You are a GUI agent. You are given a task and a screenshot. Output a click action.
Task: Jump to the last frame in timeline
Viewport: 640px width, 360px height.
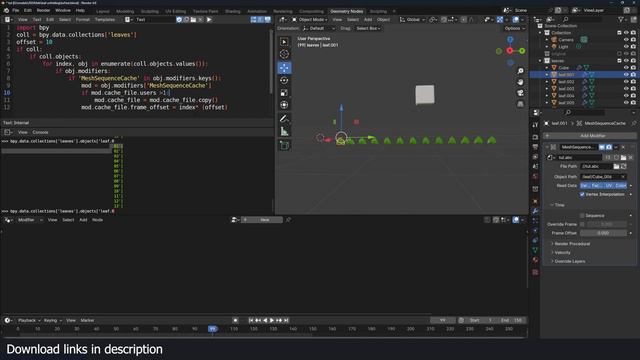(286, 320)
